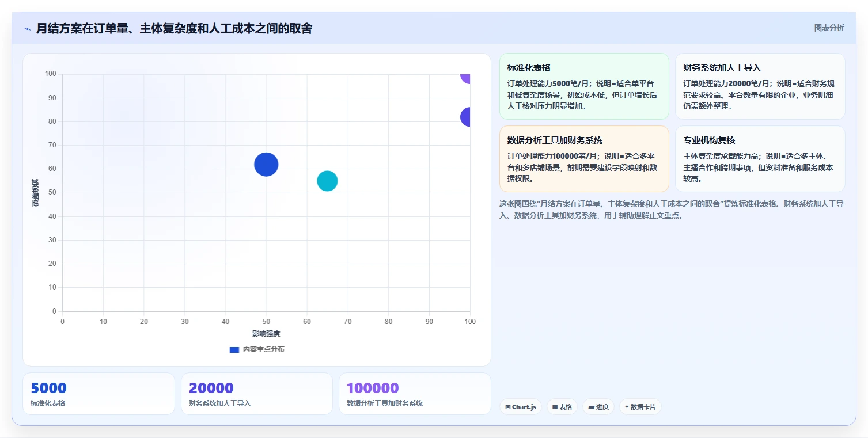The height and width of the screenshot is (438, 868).
Task: Click the 主体复杂度承载能力高 description text
Action: [759, 167]
